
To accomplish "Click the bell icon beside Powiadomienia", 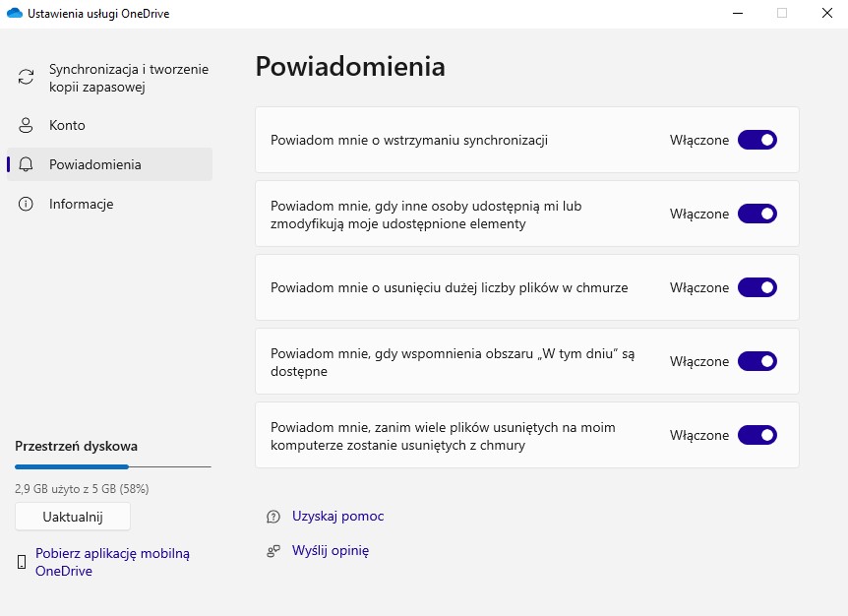I will pyautogui.click(x=24, y=164).
